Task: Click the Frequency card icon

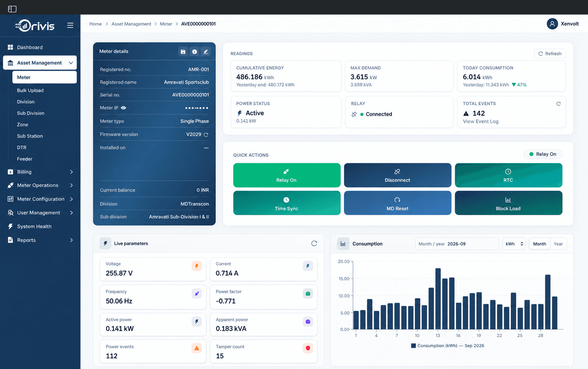Action: click(x=196, y=294)
